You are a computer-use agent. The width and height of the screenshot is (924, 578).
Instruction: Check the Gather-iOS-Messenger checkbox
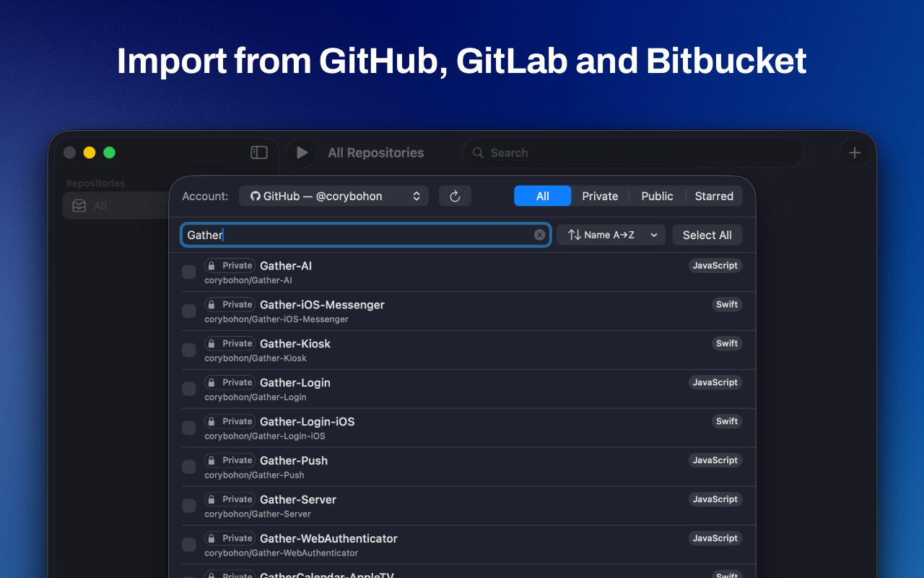tap(189, 311)
